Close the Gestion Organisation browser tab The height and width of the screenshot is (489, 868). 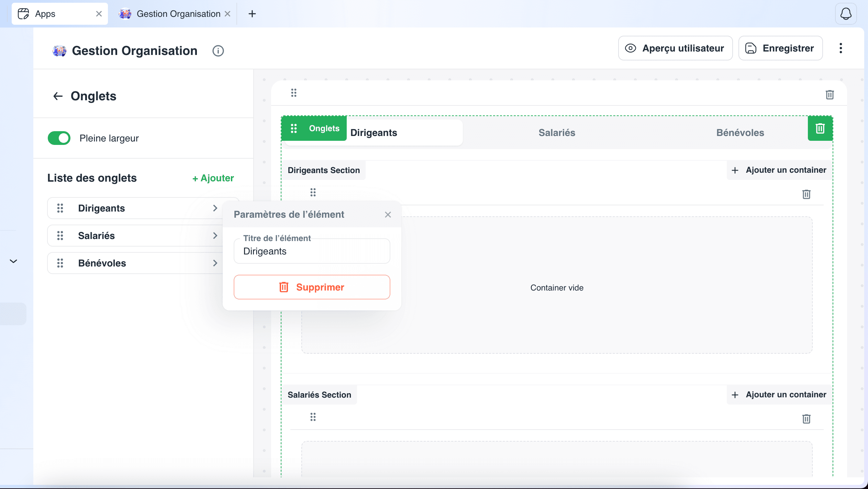pyautogui.click(x=227, y=14)
